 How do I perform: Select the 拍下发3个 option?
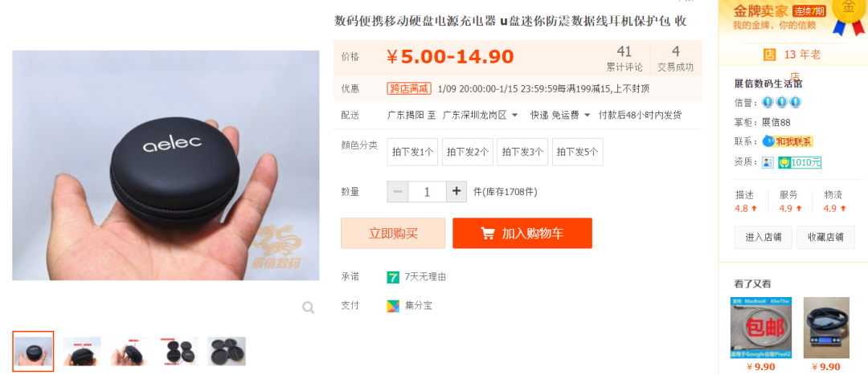[x=522, y=152]
